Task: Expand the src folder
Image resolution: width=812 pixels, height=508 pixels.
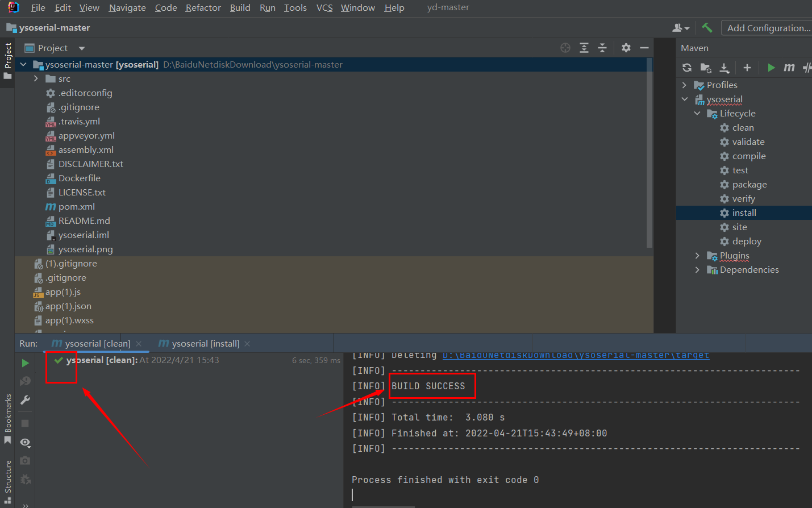Action: pos(36,78)
